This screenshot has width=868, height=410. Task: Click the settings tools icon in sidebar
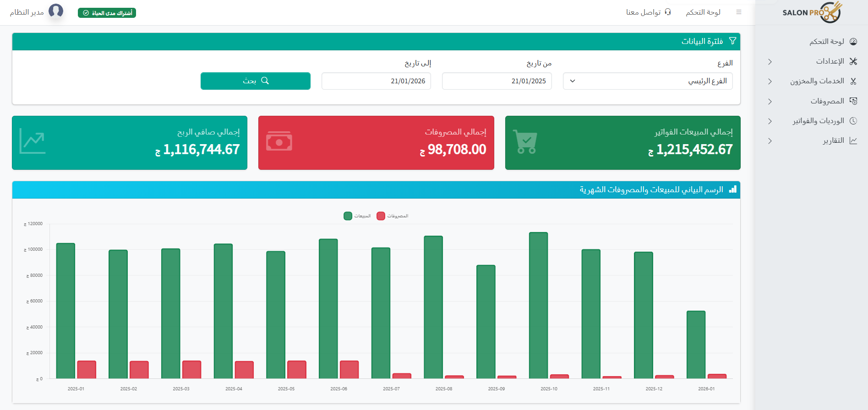click(853, 61)
